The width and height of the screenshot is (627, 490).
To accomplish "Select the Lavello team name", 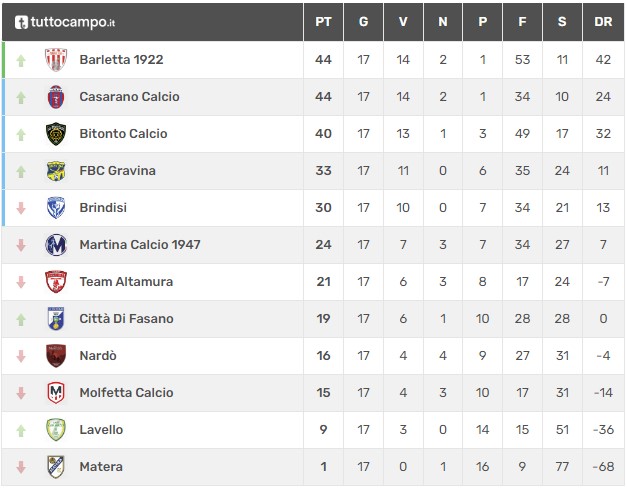I will 101,430.
